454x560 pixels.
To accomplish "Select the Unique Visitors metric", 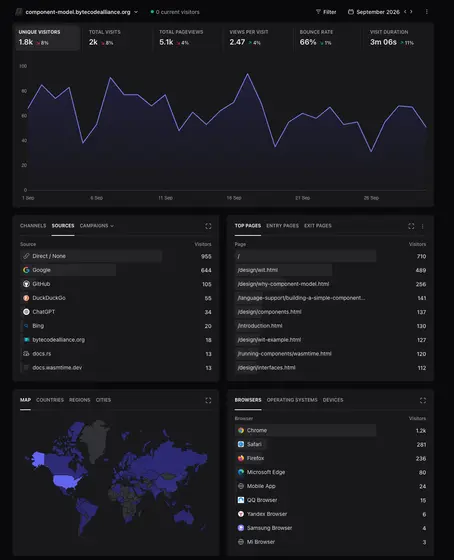I will tap(47, 38).
